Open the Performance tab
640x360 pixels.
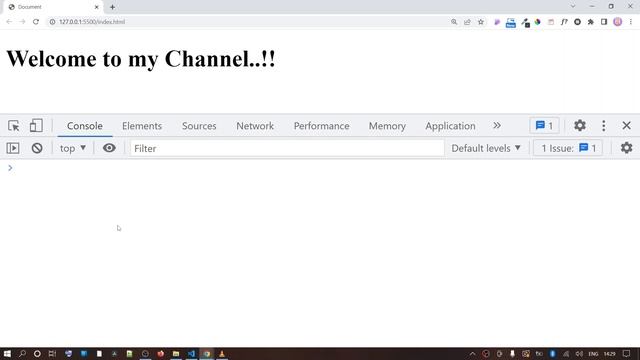coord(321,126)
